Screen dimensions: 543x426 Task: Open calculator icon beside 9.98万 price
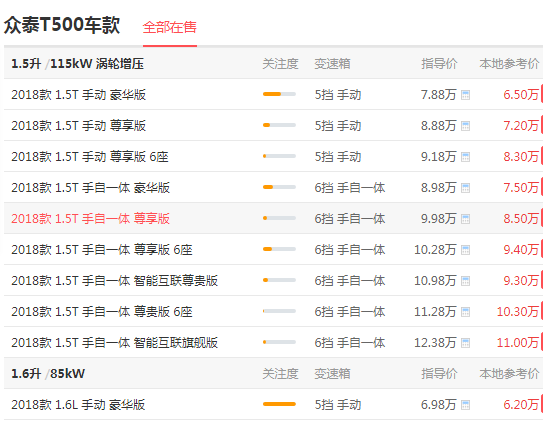click(x=465, y=219)
